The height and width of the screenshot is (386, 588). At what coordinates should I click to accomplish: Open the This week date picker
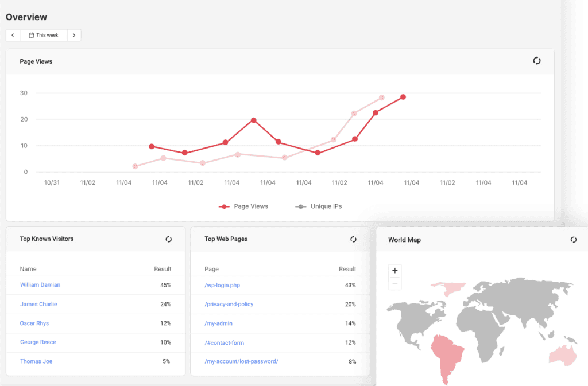click(x=44, y=36)
